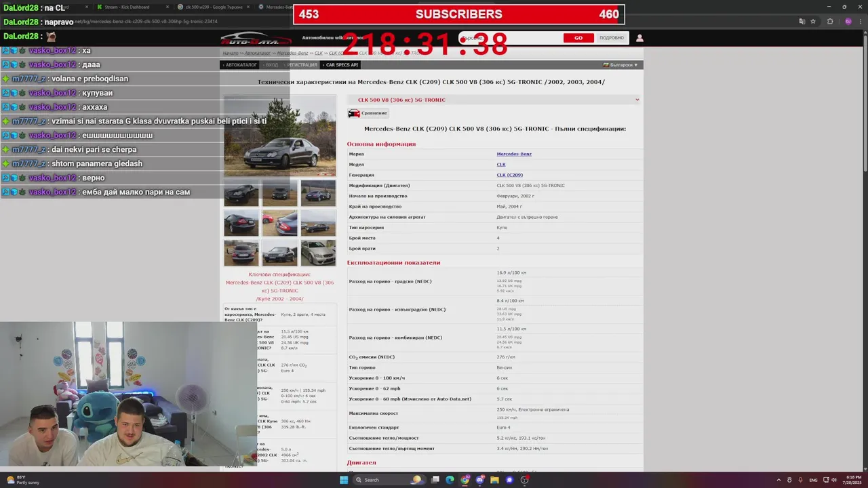Click the volume speaker icon in system tray

click(x=833, y=480)
